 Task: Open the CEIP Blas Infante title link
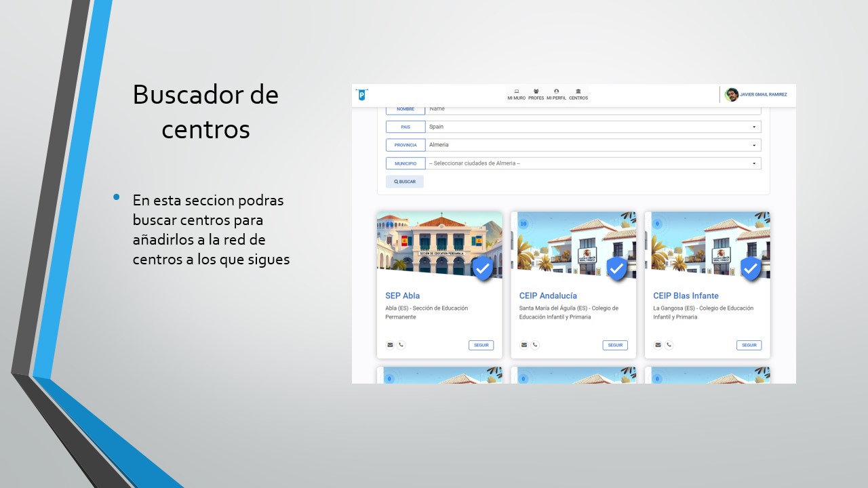[686, 296]
